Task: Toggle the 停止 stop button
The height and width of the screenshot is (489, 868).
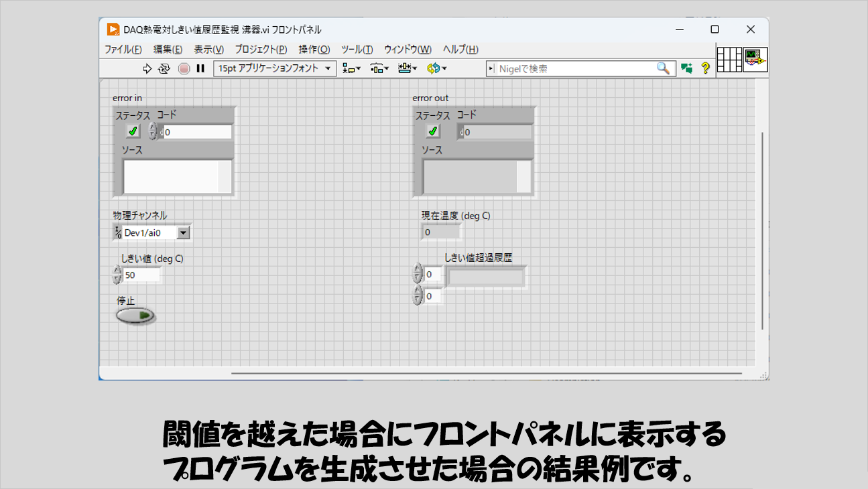Action: (x=135, y=316)
